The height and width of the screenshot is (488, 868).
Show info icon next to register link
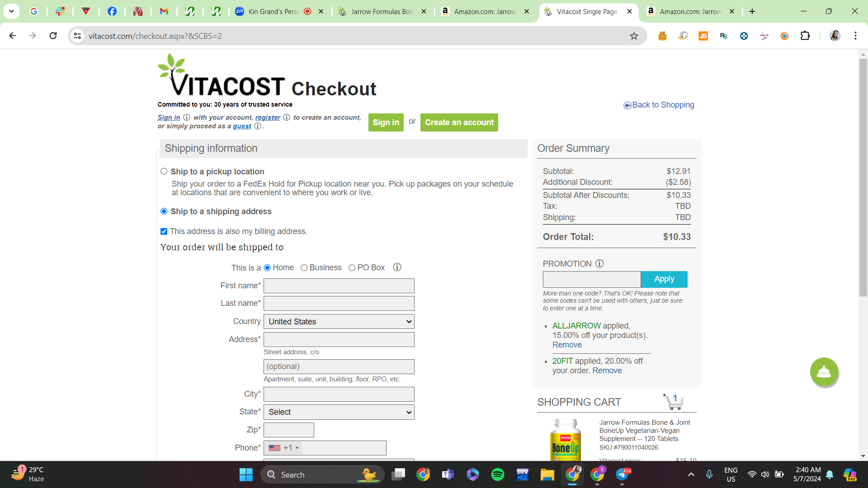[287, 117]
